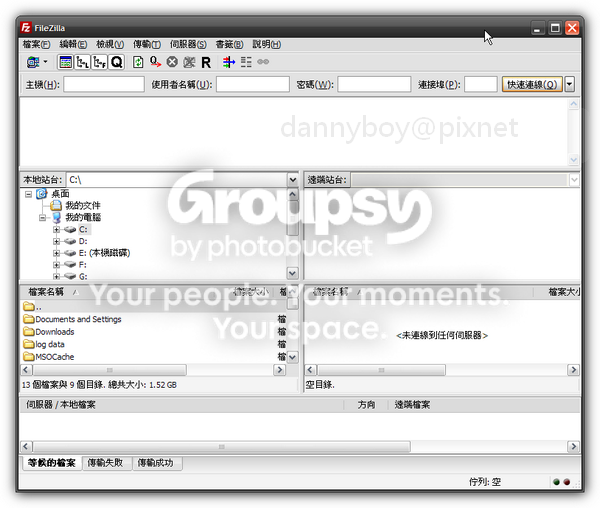Expand D: drive node
Viewport: 600px width, 508px height.
tap(56, 241)
